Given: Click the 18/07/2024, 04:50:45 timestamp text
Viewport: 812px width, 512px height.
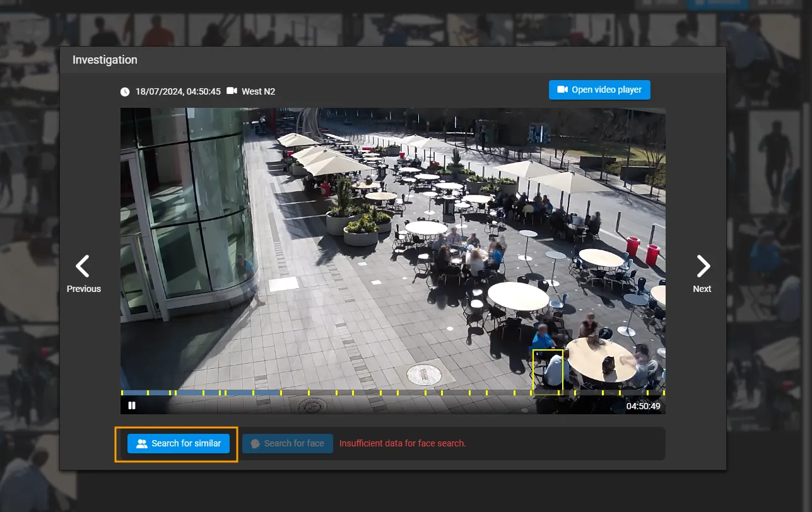Looking at the screenshot, I should 178,91.
